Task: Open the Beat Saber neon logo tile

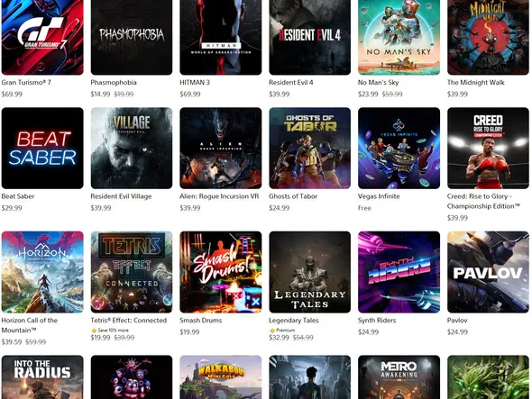Action: point(42,148)
